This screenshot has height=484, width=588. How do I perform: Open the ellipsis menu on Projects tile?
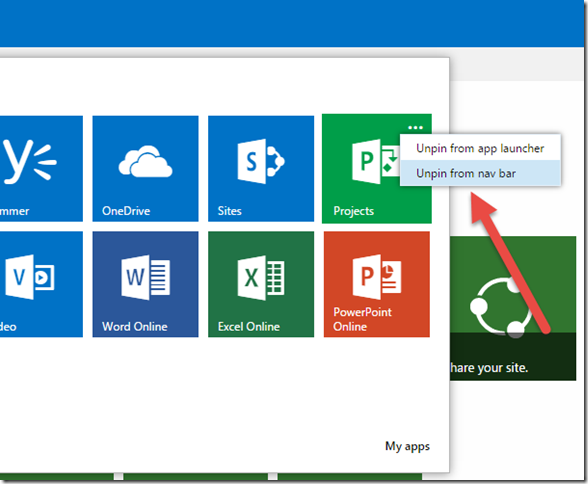(x=416, y=127)
